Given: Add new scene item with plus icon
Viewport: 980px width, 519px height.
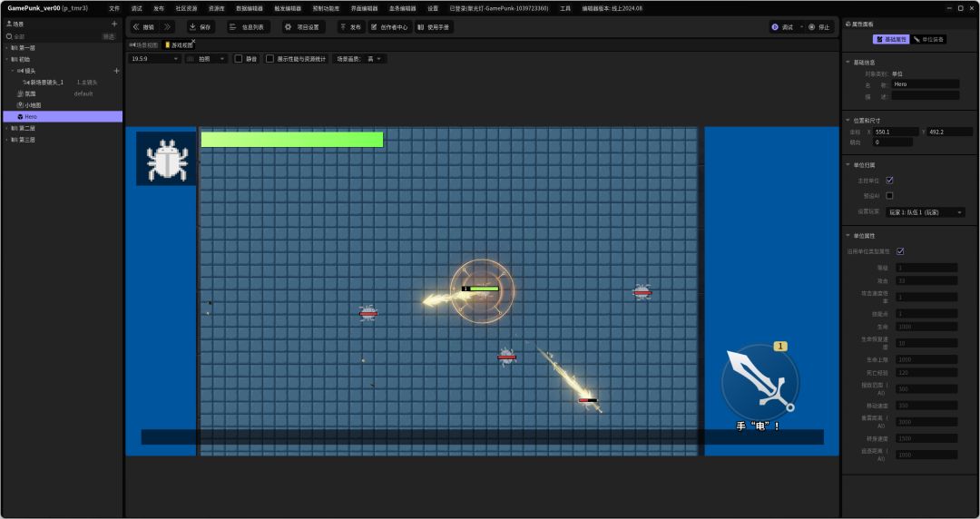Looking at the screenshot, I should pyautogui.click(x=114, y=24).
